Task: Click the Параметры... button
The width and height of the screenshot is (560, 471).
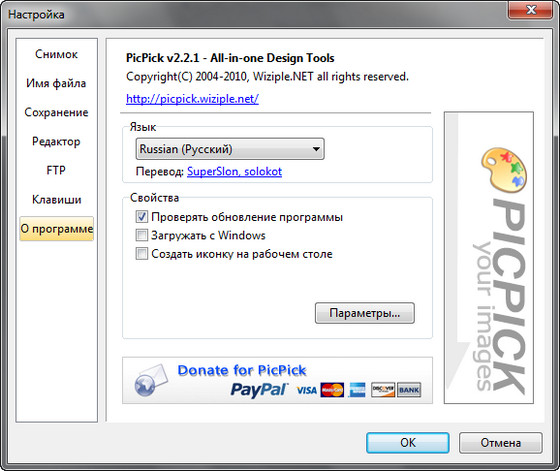Action: tap(365, 313)
